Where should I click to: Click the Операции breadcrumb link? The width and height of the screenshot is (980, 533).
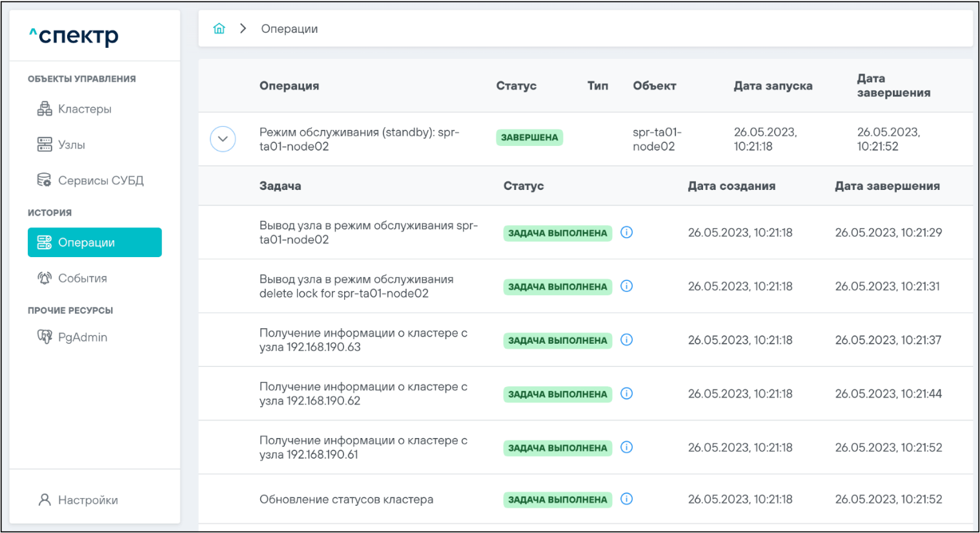289,28
